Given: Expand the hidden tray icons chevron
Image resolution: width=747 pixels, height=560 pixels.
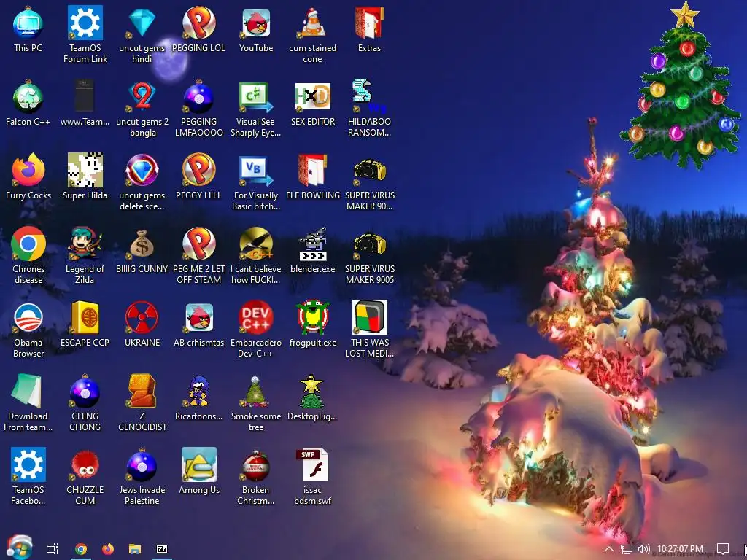Looking at the screenshot, I should [x=609, y=549].
